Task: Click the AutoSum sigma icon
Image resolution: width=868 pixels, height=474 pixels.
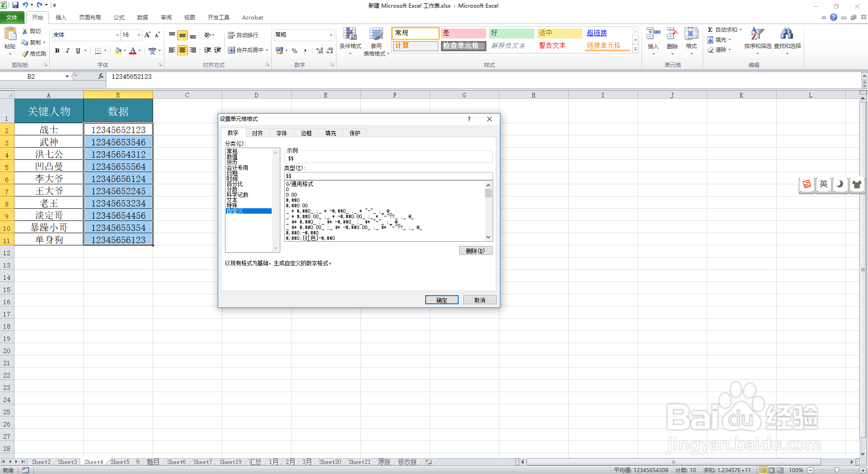Action: click(710, 30)
